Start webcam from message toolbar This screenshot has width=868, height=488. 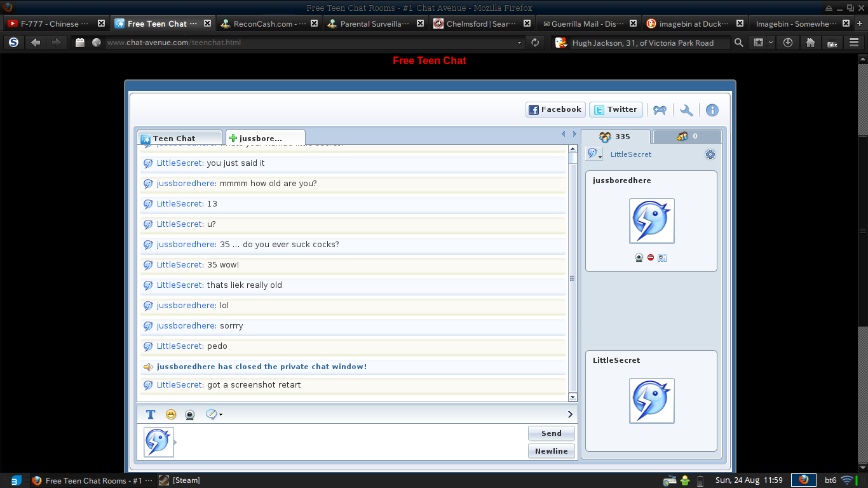(x=189, y=414)
